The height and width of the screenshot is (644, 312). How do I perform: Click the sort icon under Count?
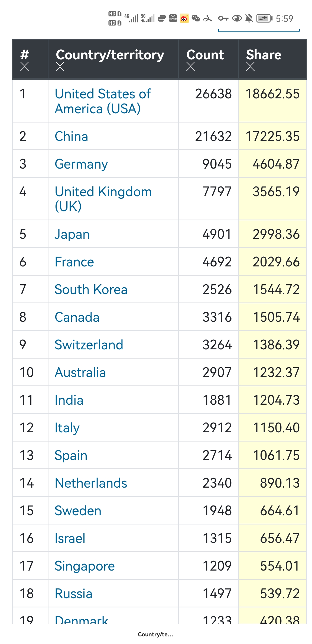coord(190,66)
